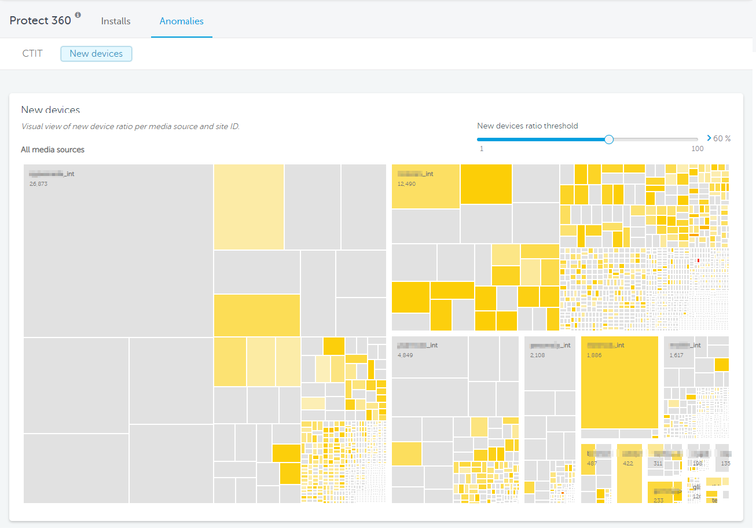Click the Protect 360 info icon

coord(78,15)
